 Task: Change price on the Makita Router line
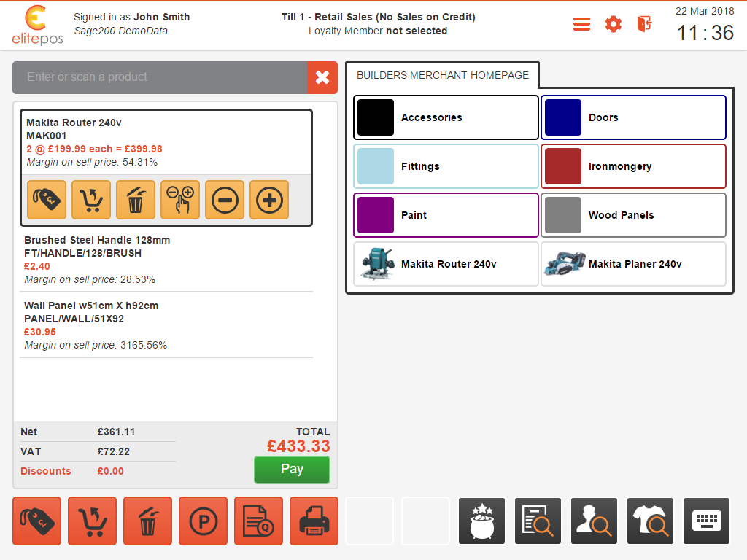tap(47, 200)
